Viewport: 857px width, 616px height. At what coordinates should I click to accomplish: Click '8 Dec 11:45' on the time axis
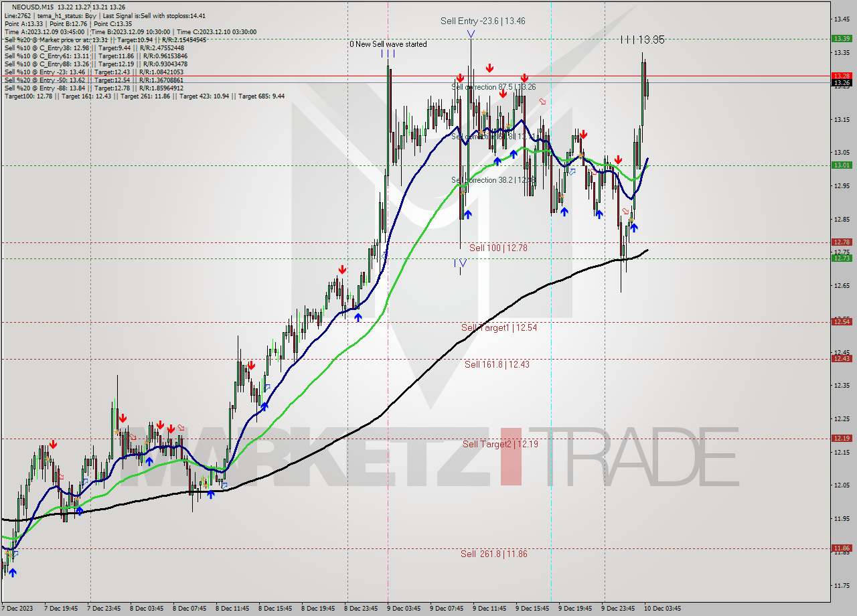[x=231, y=609]
